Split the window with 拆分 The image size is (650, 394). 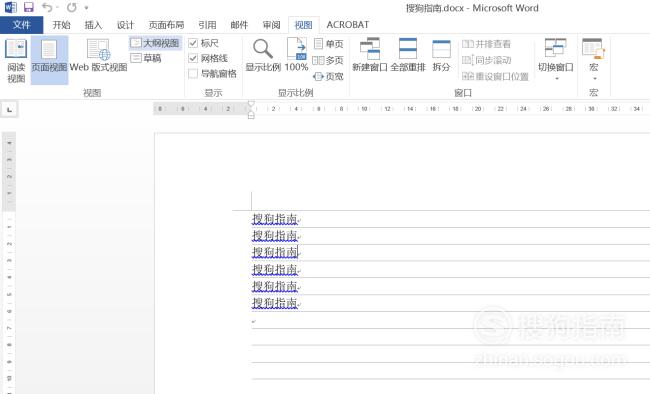coord(441,55)
